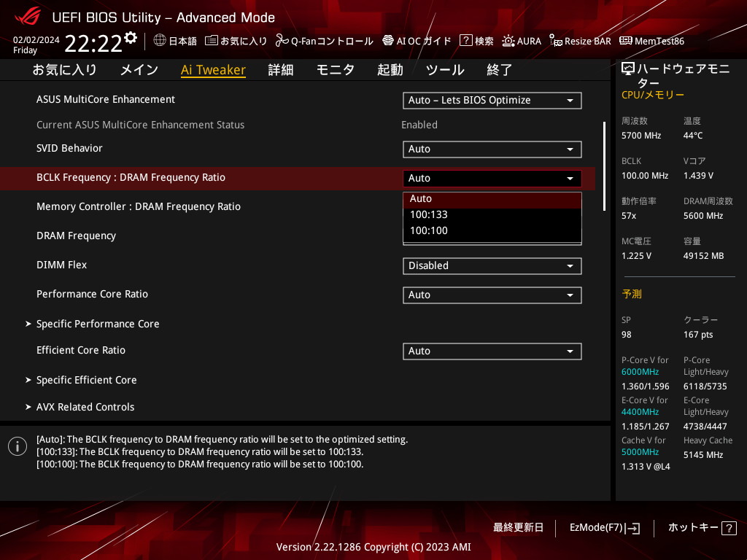Go to the 終了 exit tab

tap(499, 69)
